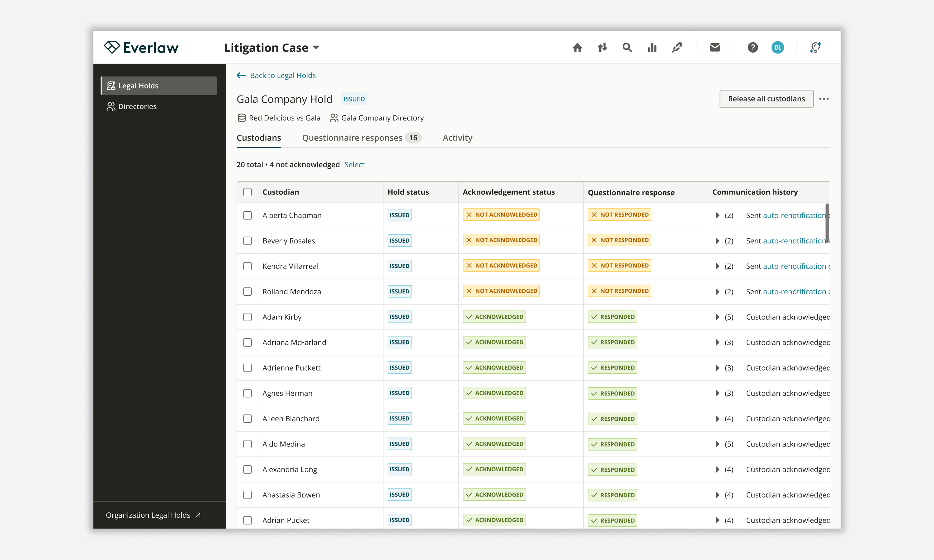Click the DL user avatar
934x560 pixels.
[x=777, y=48]
